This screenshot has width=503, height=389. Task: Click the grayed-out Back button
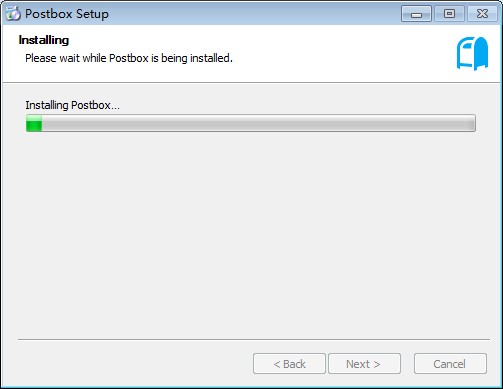click(x=289, y=364)
